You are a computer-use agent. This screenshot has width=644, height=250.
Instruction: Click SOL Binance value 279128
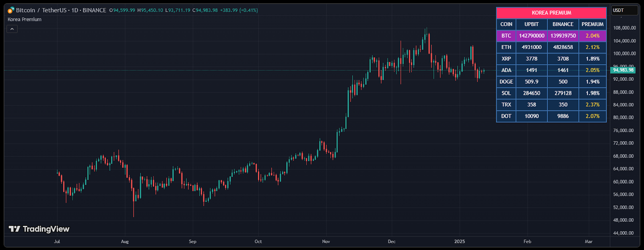pos(563,93)
